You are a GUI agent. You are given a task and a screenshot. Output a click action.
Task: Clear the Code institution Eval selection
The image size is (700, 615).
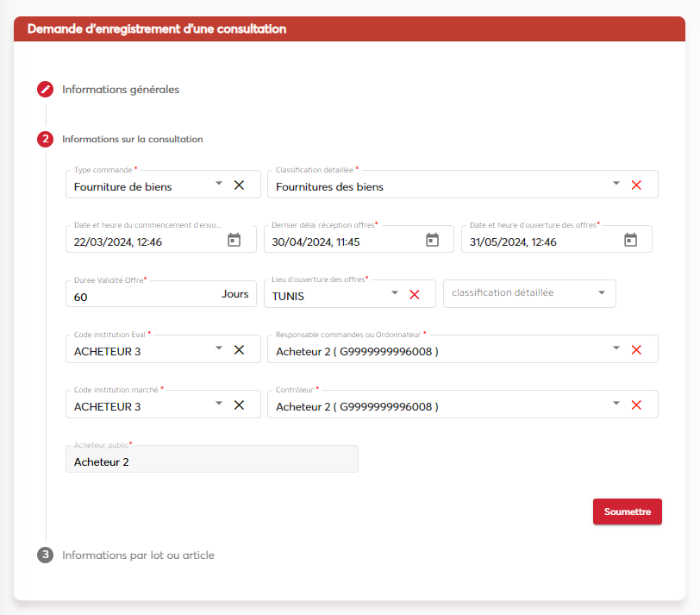pos(240,349)
